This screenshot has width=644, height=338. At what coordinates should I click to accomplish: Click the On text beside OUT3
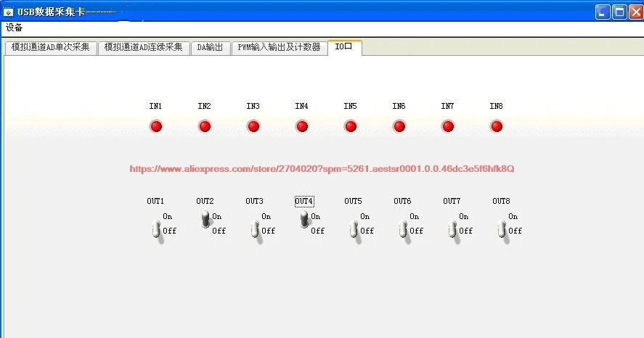click(266, 216)
